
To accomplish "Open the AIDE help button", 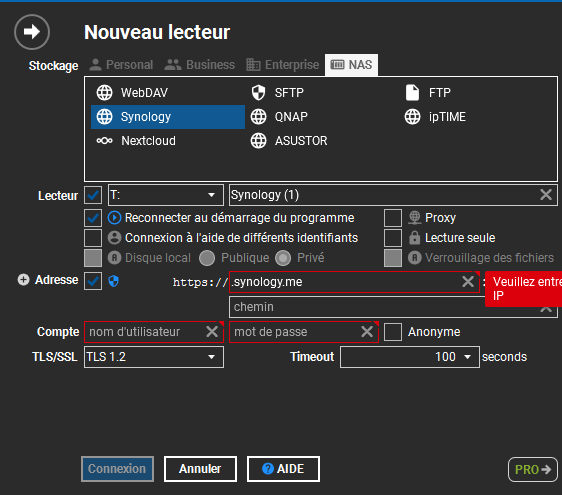I will 283,469.
